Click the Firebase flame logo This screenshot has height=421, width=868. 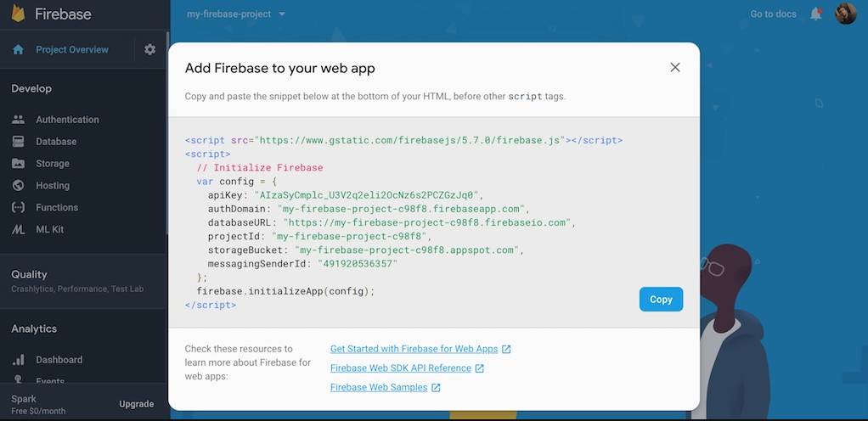(x=19, y=14)
